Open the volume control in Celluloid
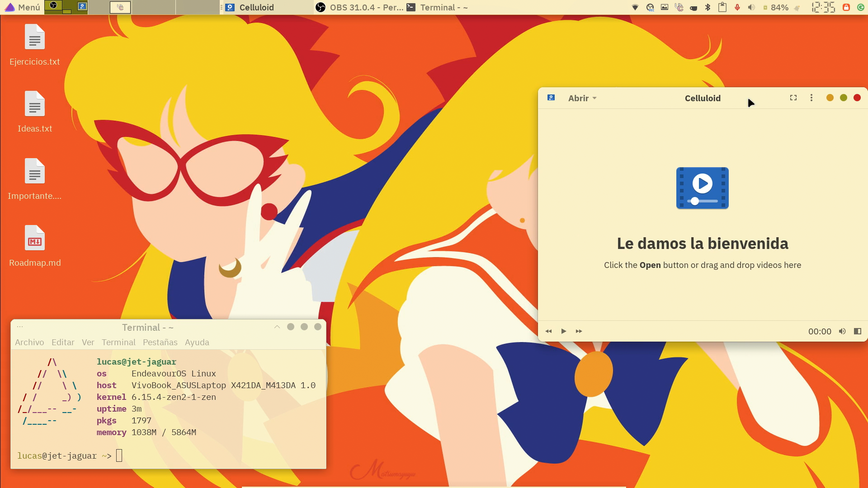The image size is (868, 488). pyautogui.click(x=842, y=331)
